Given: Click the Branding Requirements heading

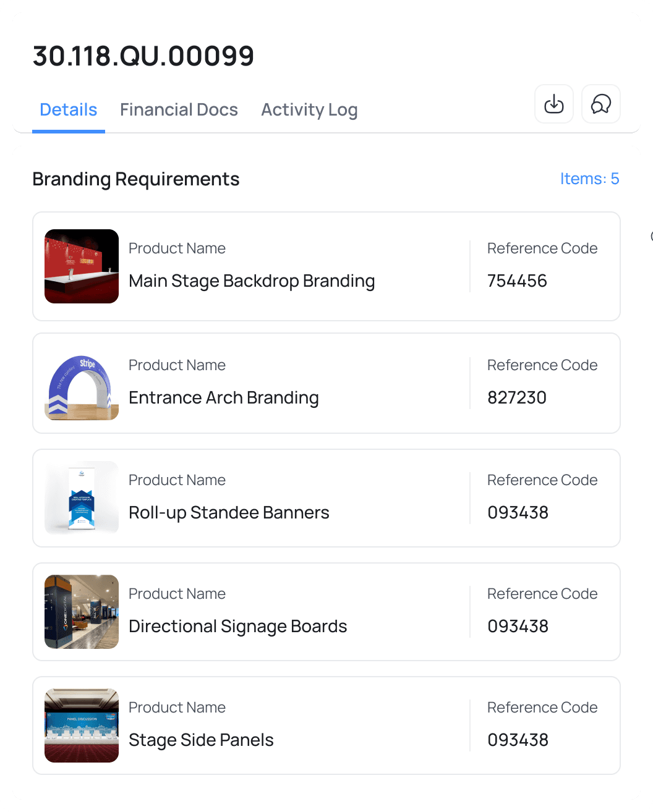Looking at the screenshot, I should tap(136, 179).
